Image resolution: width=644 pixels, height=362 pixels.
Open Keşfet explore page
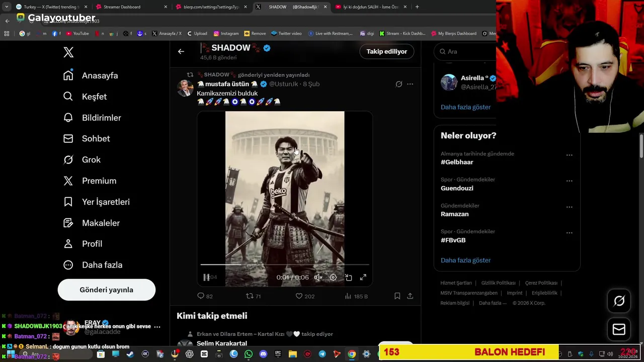85,97
